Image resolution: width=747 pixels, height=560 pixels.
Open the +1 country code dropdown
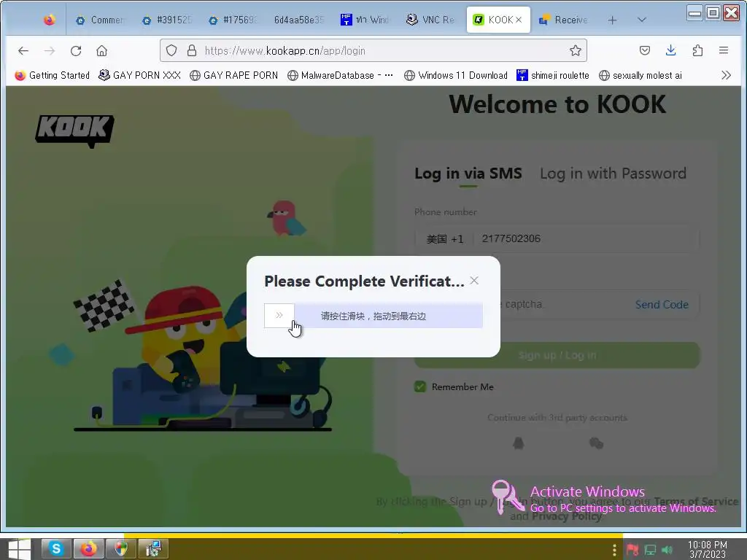[x=445, y=238]
